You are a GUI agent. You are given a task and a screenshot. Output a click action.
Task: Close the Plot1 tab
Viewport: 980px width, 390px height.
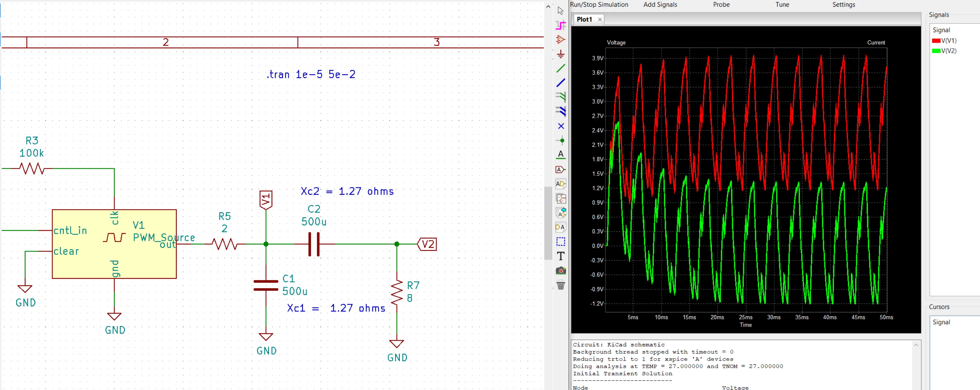[x=600, y=19]
